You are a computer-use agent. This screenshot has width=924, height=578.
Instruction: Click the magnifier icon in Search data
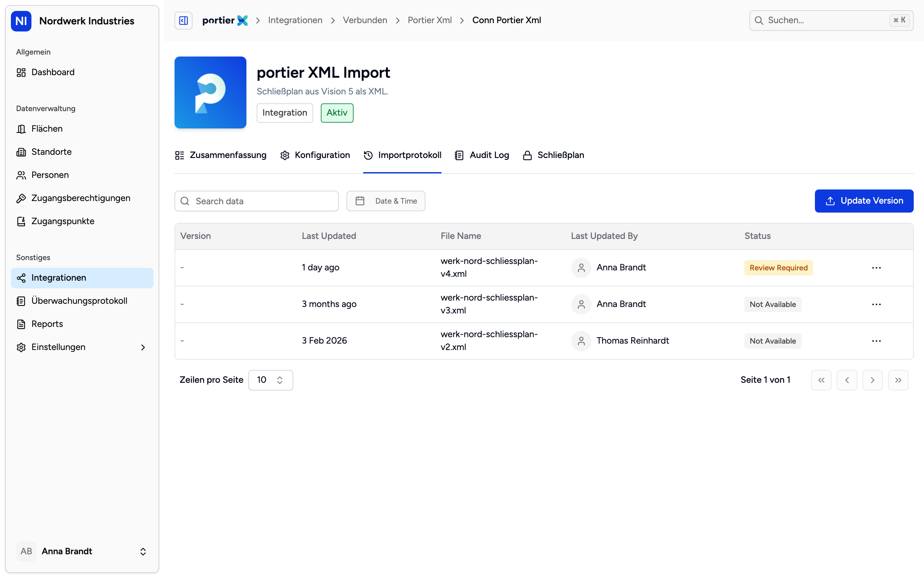(x=185, y=201)
